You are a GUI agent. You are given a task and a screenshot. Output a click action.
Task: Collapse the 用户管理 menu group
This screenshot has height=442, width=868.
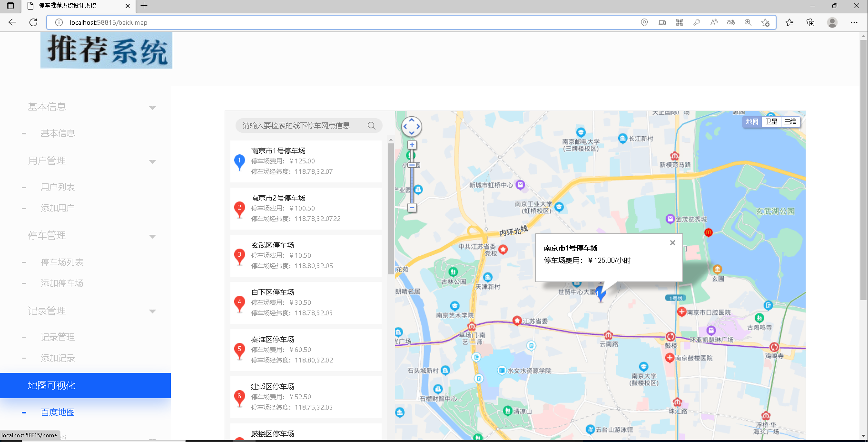[x=152, y=161]
